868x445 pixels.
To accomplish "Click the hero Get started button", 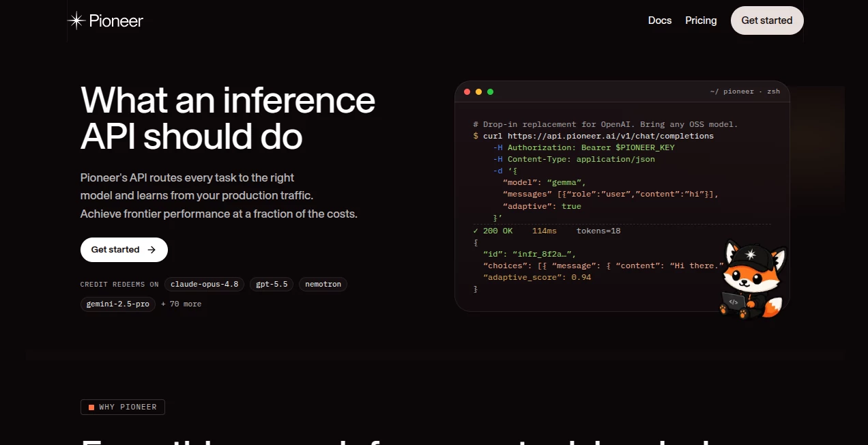I will 124,250.
